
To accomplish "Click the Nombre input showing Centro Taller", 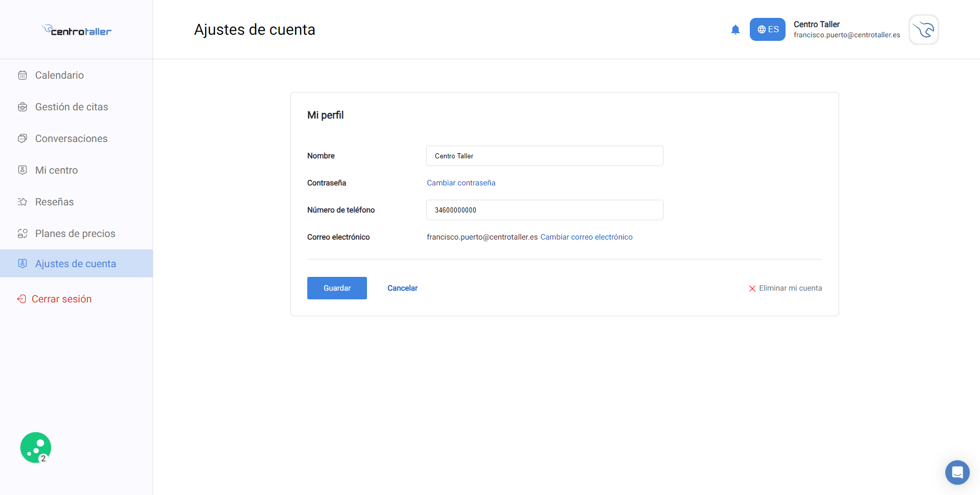I will (x=544, y=155).
